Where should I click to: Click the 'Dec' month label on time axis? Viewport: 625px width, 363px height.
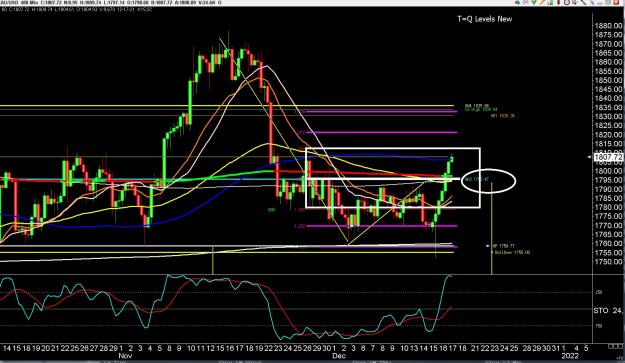[339, 355]
